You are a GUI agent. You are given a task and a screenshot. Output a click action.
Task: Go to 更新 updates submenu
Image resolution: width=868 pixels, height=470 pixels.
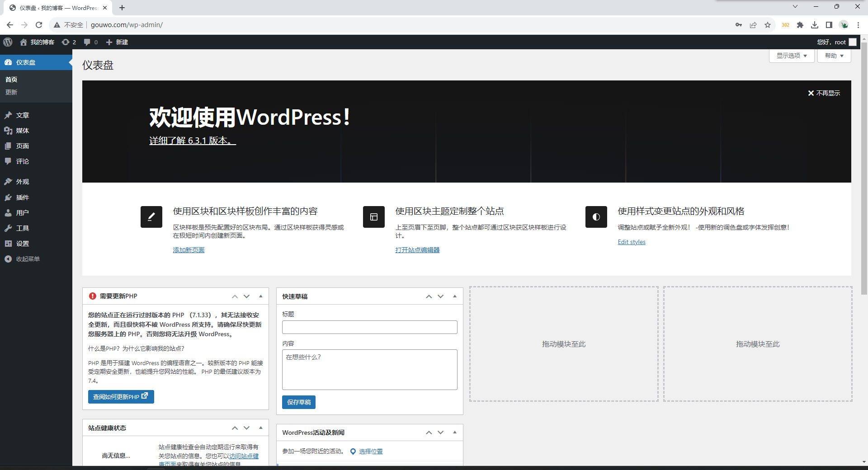11,92
